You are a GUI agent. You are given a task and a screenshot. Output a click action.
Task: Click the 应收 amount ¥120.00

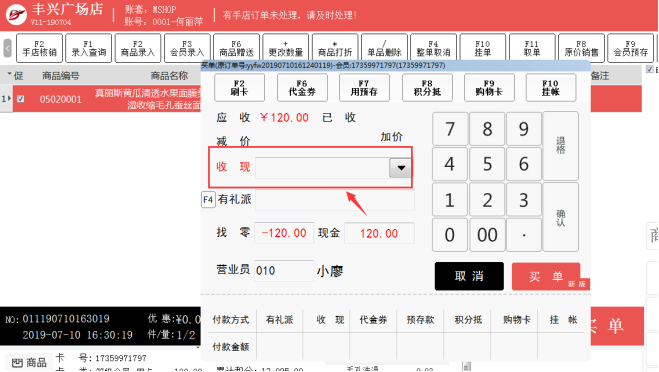coord(284,118)
